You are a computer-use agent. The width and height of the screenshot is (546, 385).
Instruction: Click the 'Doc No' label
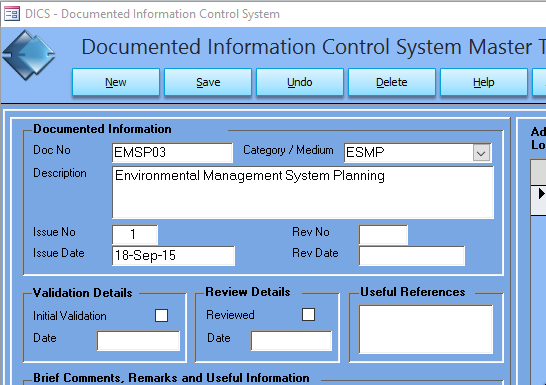[x=52, y=150]
